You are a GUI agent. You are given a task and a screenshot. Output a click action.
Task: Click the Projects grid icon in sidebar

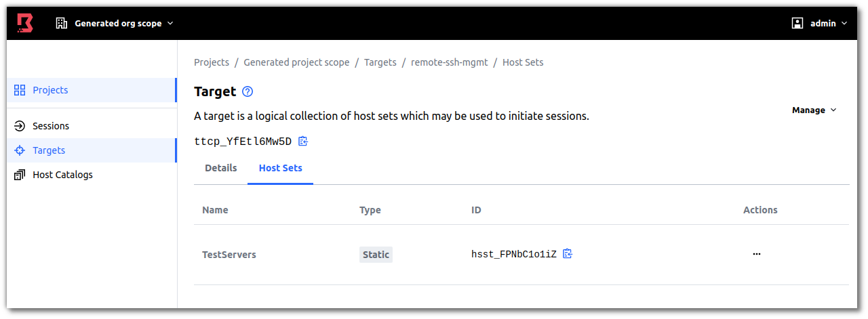20,90
